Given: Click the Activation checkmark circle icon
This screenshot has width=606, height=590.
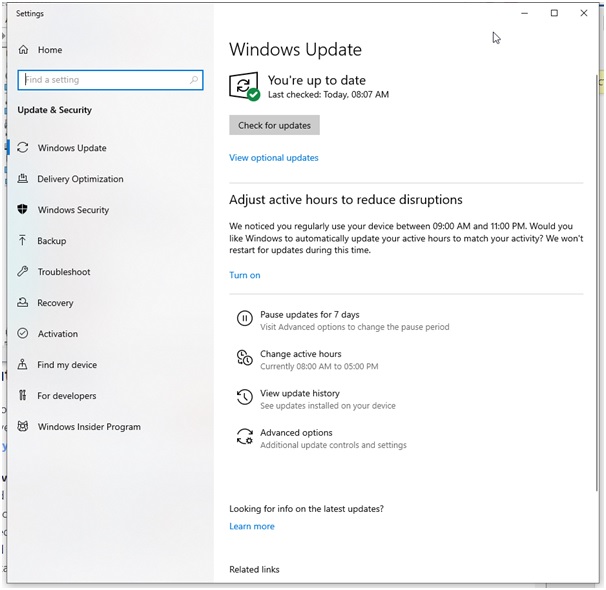Looking at the screenshot, I should (x=23, y=333).
